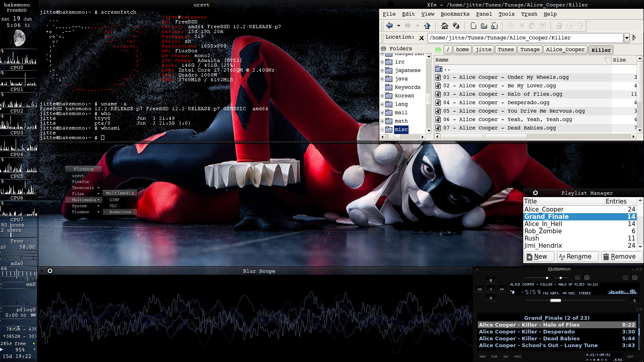The image size is (644, 362).
Task: Click the Audacious song seek slider
Action: (555, 300)
